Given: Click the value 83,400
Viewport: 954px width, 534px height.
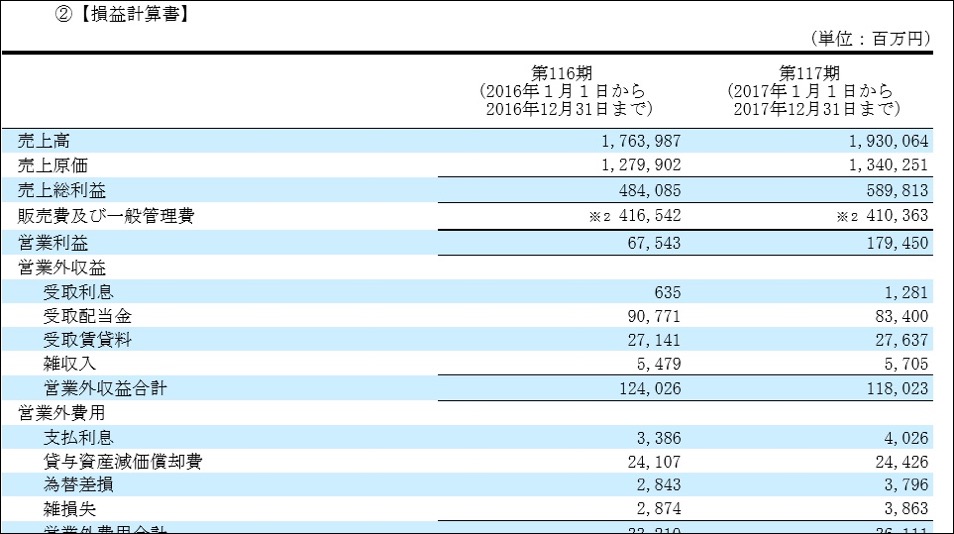Looking at the screenshot, I should [902, 316].
